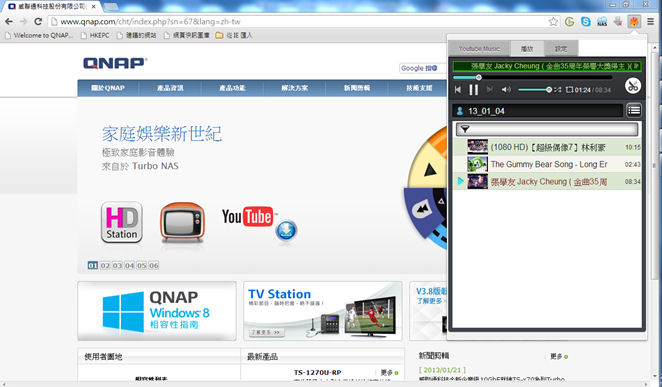Click thumbnail of Gummy Bear Song
This screenshot has width=662, height=387.
pyautogui.click(x=478, y=164)
